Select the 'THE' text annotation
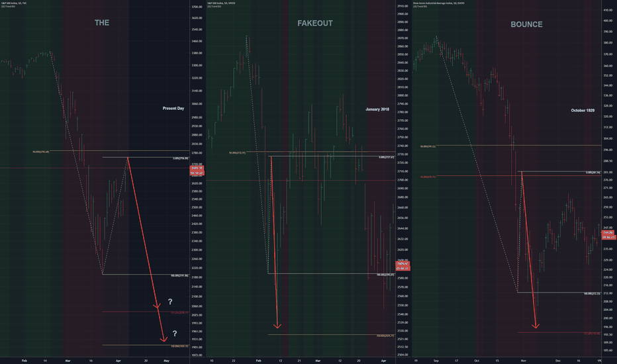The image size is (617, 364). click(102, 23)
